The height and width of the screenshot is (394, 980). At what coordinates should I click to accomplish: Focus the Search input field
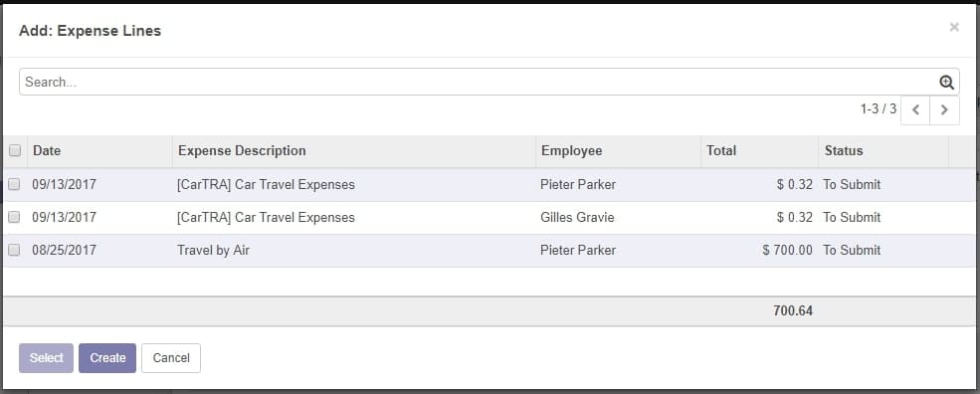click(479, 82)
